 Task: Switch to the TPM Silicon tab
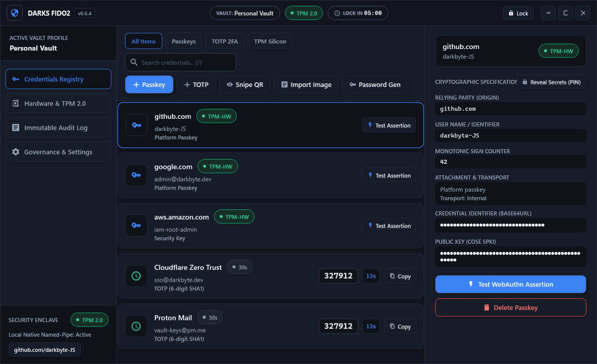[x=270, y=41]
